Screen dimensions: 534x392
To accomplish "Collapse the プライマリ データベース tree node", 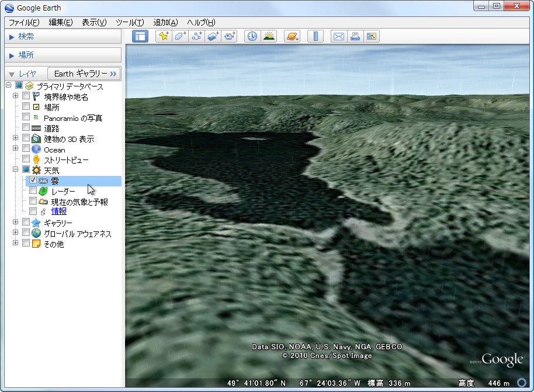I will click(x=9, y=85).
